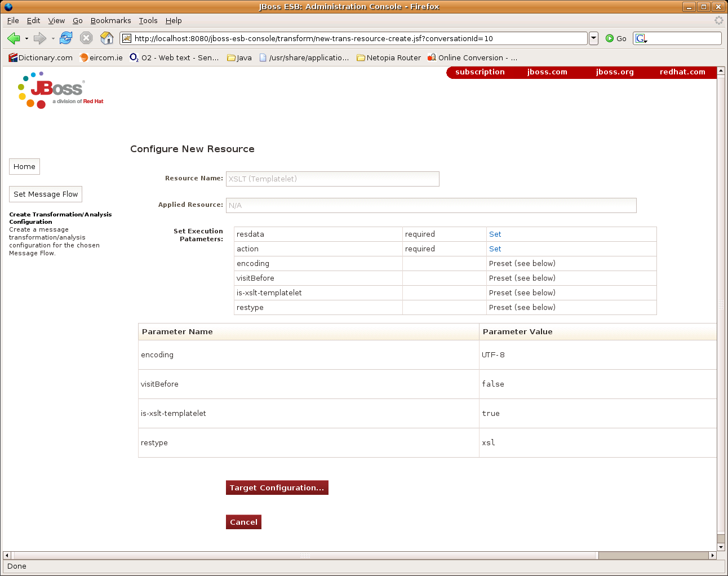Image resolution: width=728 pixels, height=576 pixels.
Task: Click the true value for is-xslt-templatelet
Action: (491, 414)
